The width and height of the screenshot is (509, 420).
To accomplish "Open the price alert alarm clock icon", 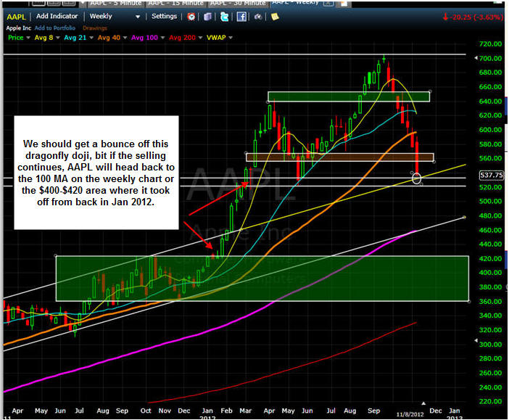I will [191, 17].
